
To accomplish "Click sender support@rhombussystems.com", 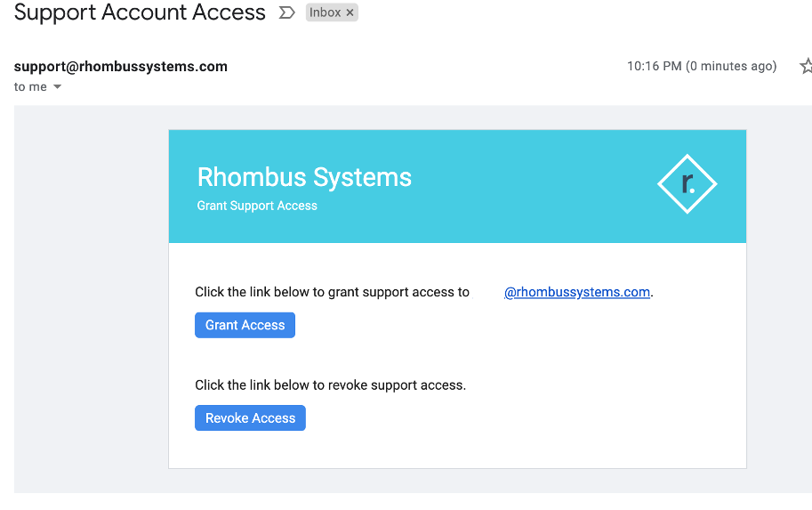I will [x=121, y=66].
